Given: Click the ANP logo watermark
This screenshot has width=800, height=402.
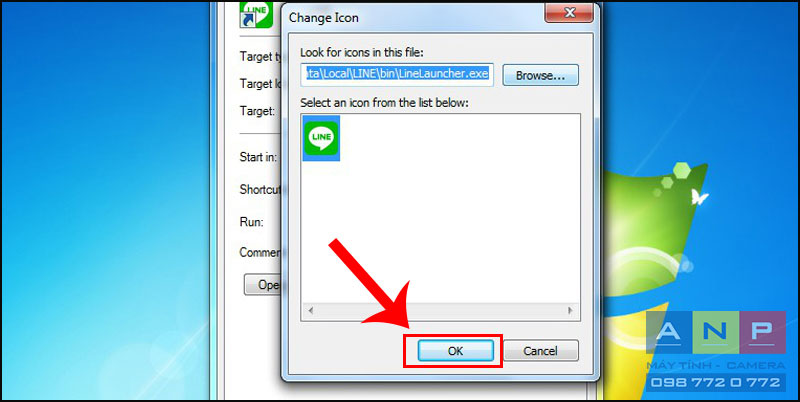Looking at the screenshot, I should pyautogui.click(x=715, y=333).
